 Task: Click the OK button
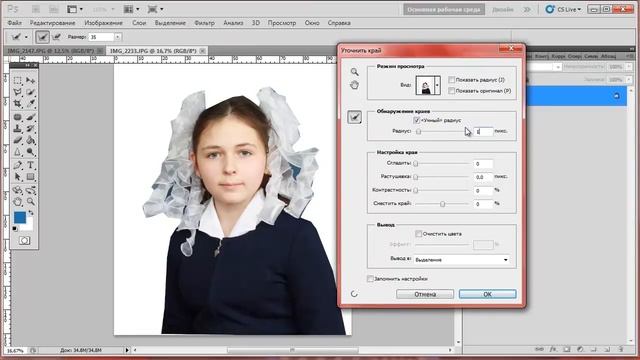coord(487,294)
